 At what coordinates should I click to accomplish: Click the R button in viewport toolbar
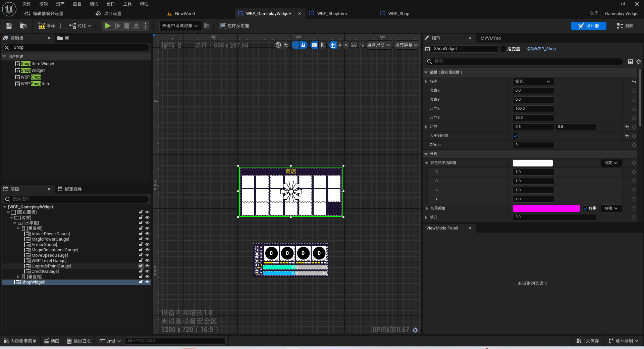pyautogui.click(x=322, y=45)
